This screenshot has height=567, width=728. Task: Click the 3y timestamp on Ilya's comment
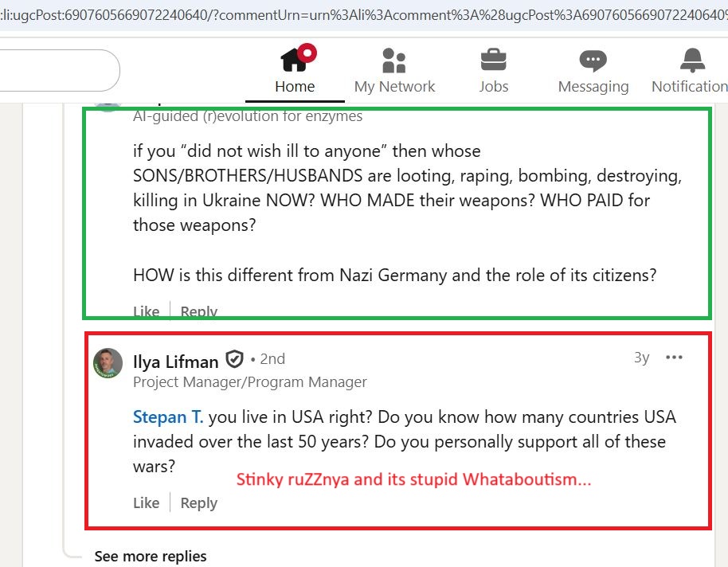point(641,358)
